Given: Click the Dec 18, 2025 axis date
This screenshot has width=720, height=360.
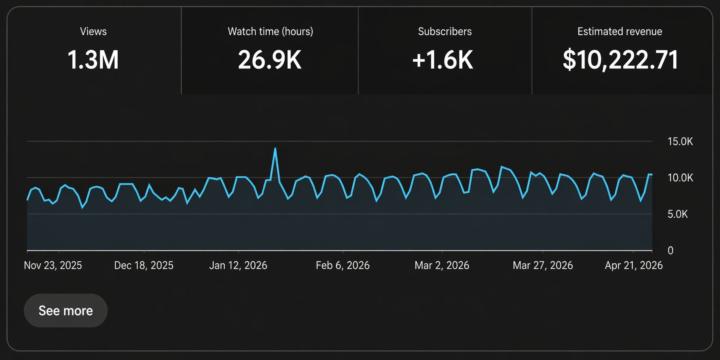Looking at the screenshot, I should pos(144,265).
